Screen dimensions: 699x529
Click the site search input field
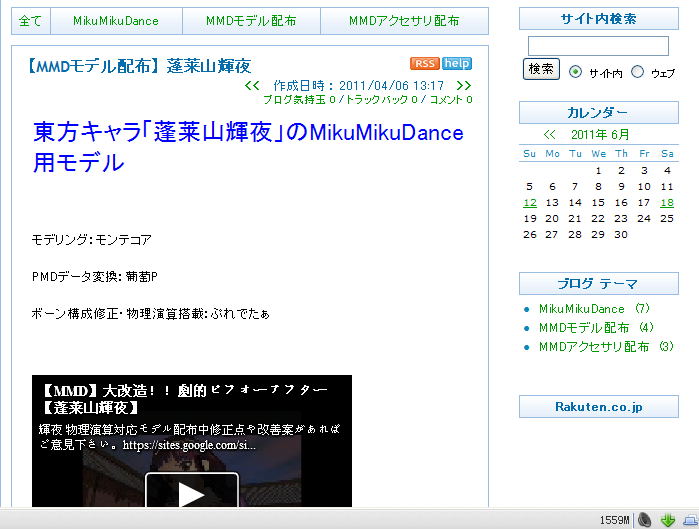(598, 46)
